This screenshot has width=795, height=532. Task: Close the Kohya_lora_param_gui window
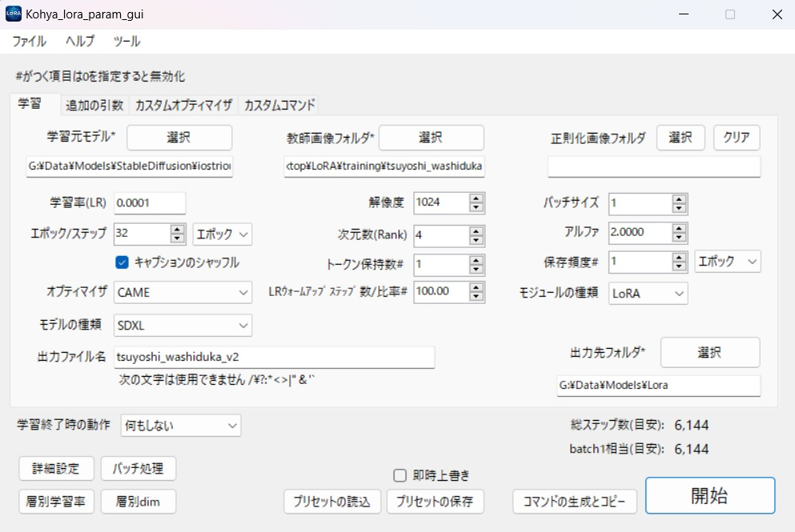point(777,14)
